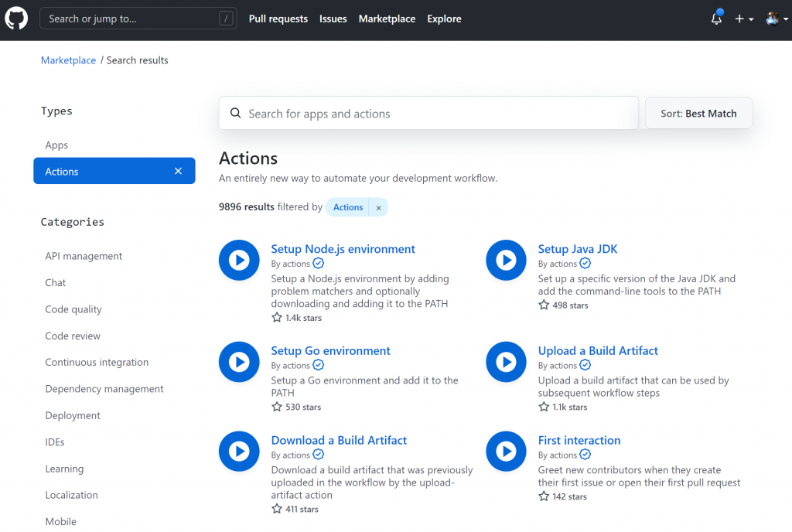Open the Code review category

coord(73,336)
